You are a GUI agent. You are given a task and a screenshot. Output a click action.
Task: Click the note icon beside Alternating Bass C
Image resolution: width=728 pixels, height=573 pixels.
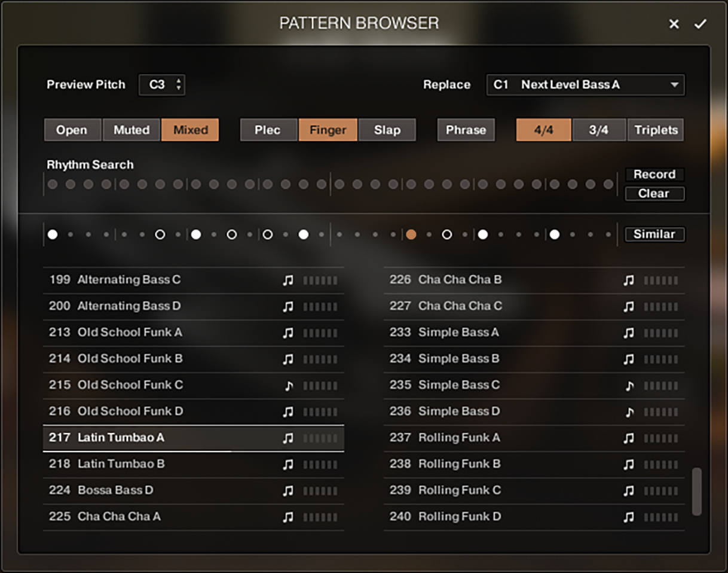[x=288, y=280]
